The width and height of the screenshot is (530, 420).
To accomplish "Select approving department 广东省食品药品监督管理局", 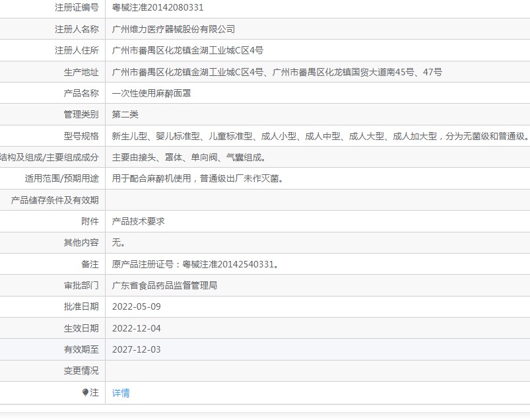I will click(x=164, y=285).
